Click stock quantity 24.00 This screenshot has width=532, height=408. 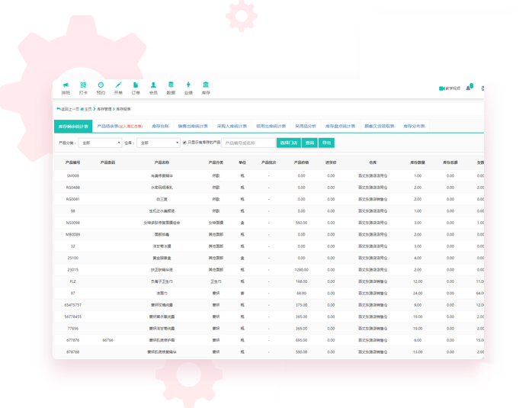(x=418, y=294)
